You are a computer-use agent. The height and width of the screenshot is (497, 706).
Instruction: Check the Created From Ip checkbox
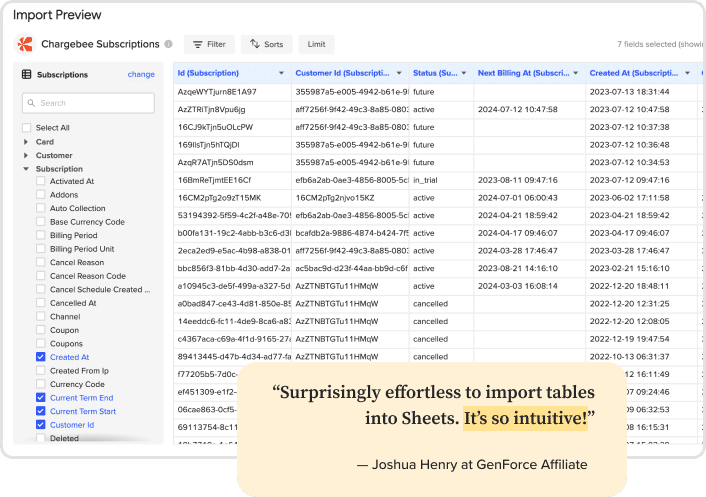click(41, 370)
